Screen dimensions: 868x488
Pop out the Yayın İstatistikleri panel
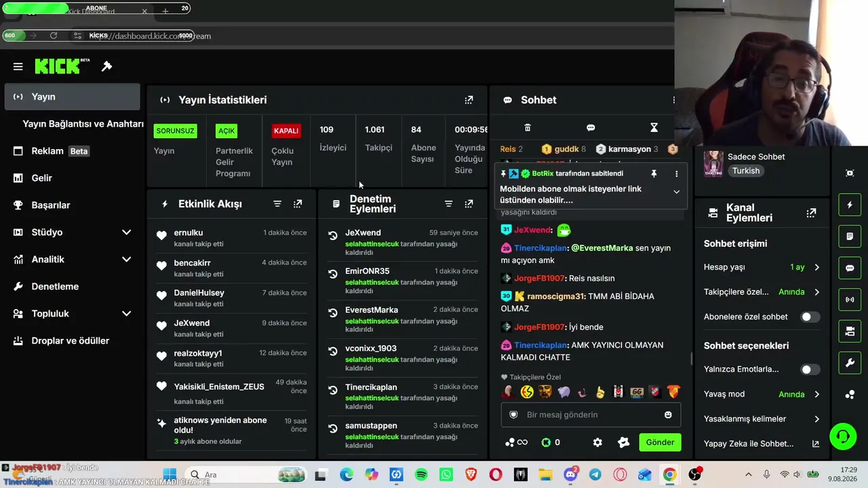point(469,100)
